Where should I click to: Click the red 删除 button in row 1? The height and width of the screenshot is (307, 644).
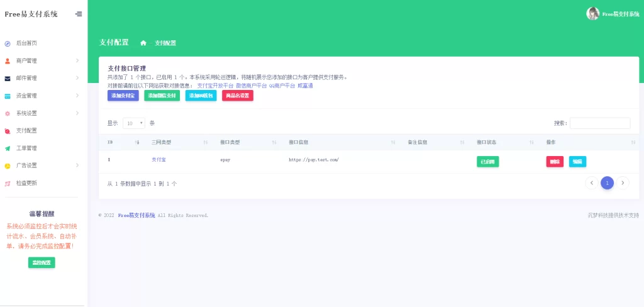point(555,162)
